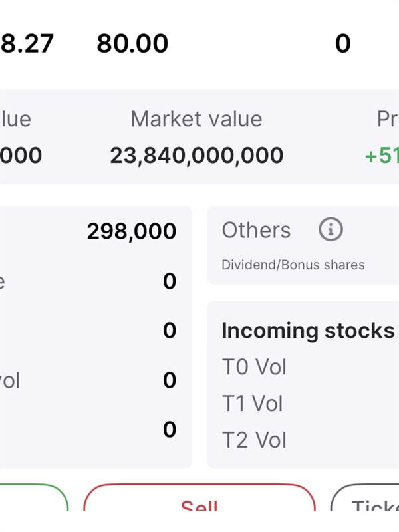Select the Others section heading
399x532 pixels.
[x=256, y=230]
